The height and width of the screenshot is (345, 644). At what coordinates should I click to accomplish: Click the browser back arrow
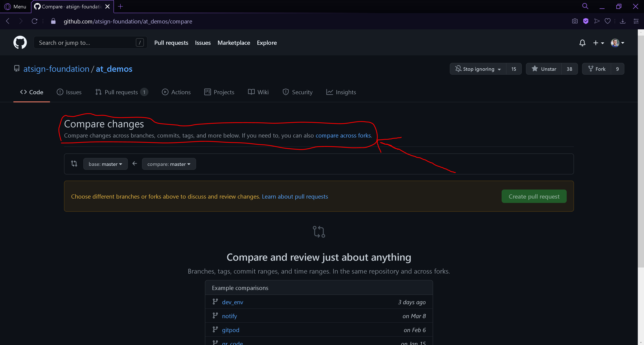click(x=8, y=21)
